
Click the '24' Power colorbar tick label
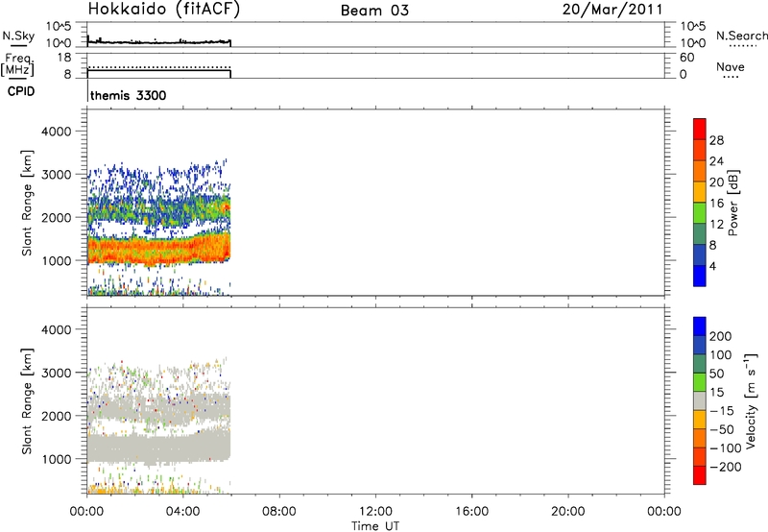tap(716, 161)
